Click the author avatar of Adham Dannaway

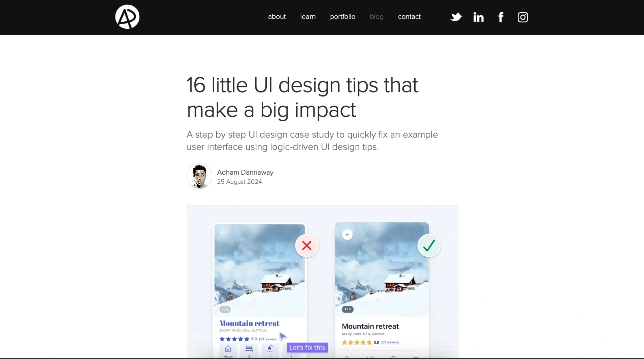(199, 176)
